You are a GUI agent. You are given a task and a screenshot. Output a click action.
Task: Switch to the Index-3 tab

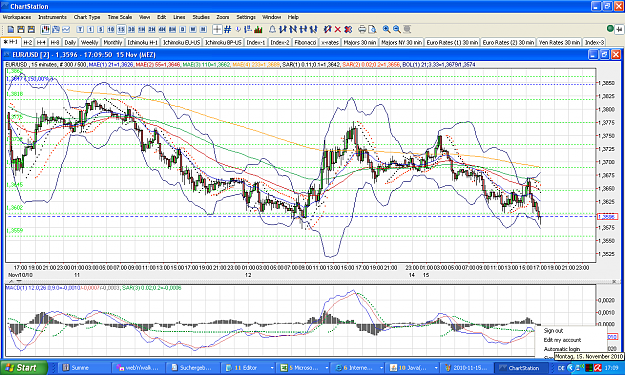click(594, 42)
